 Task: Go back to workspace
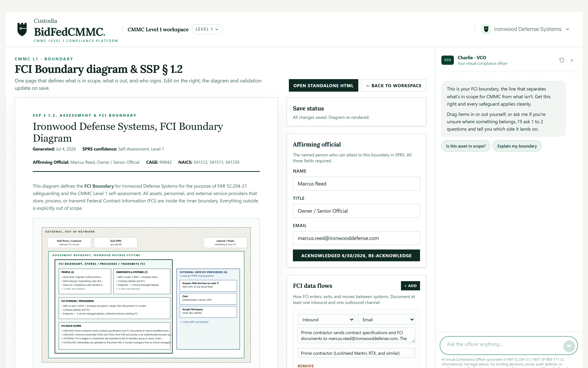pyautogui.click(x=394, y=85)
